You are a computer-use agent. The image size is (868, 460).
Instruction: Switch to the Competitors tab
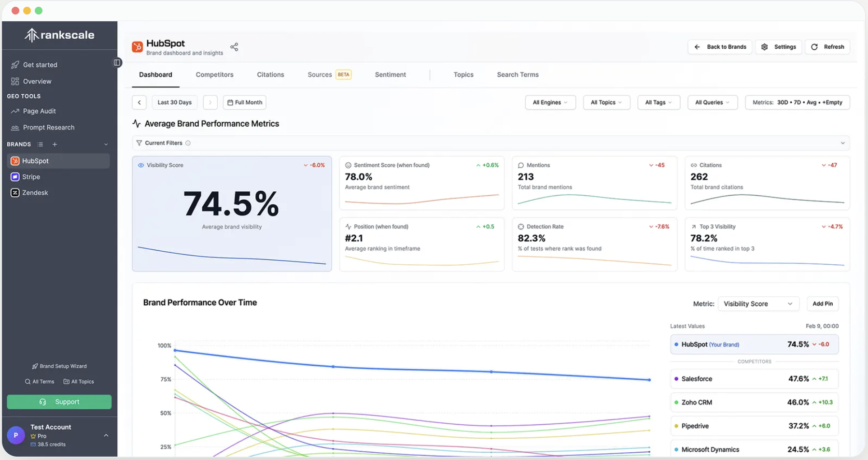coord(215,75)
